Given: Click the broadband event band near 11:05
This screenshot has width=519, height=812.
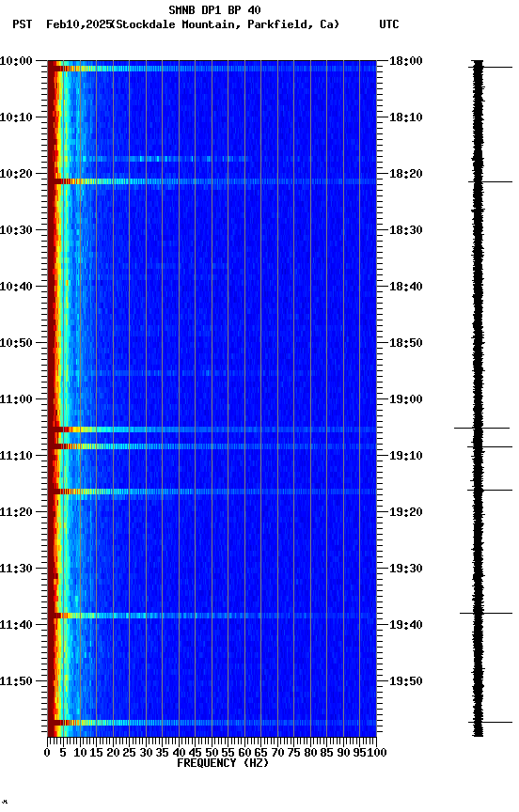Looking at the screenshot, I should click(212, 429).
